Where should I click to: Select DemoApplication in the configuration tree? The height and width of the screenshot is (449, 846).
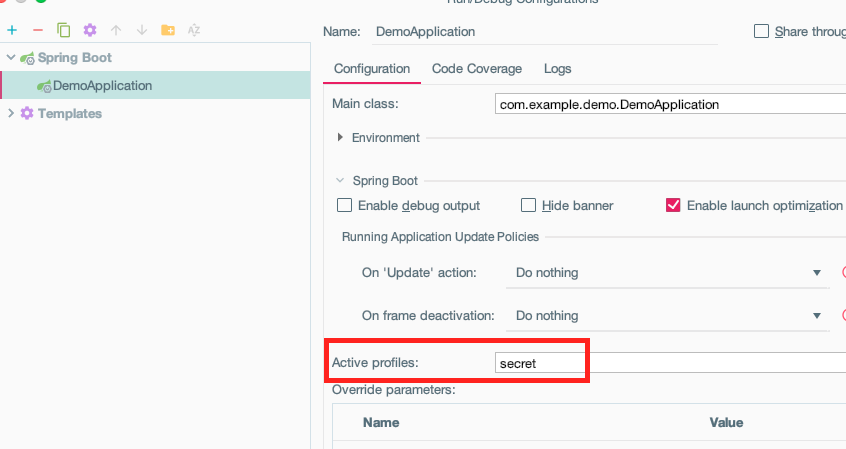[x=155, y=85]
